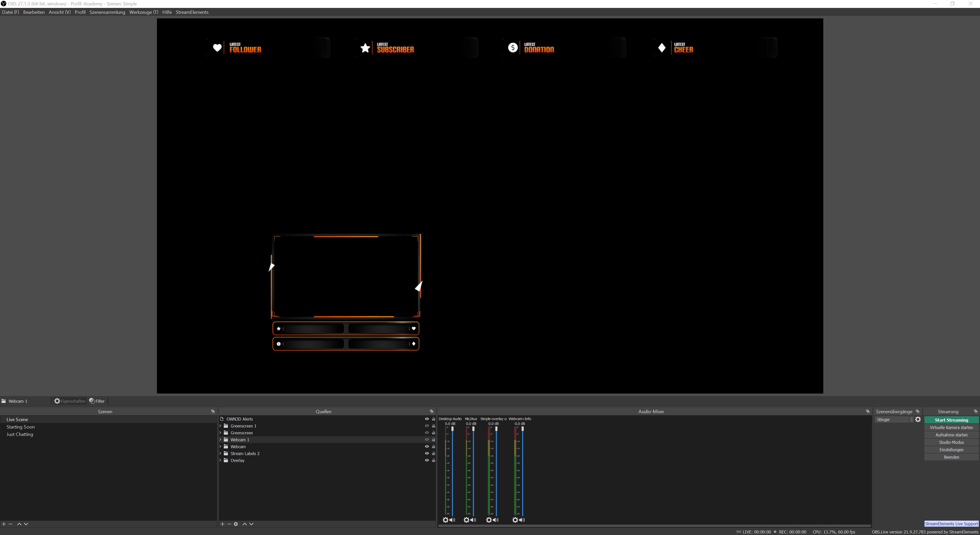Mute Webcam+Info speaker icon
This screenshot has width=980, height=535.
coord(522,520)
